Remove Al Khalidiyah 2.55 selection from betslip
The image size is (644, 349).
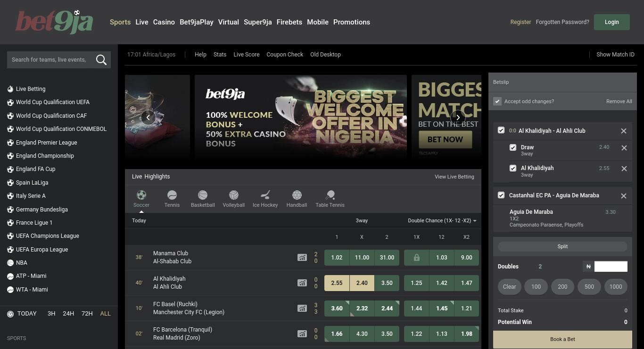click(624, 169)
